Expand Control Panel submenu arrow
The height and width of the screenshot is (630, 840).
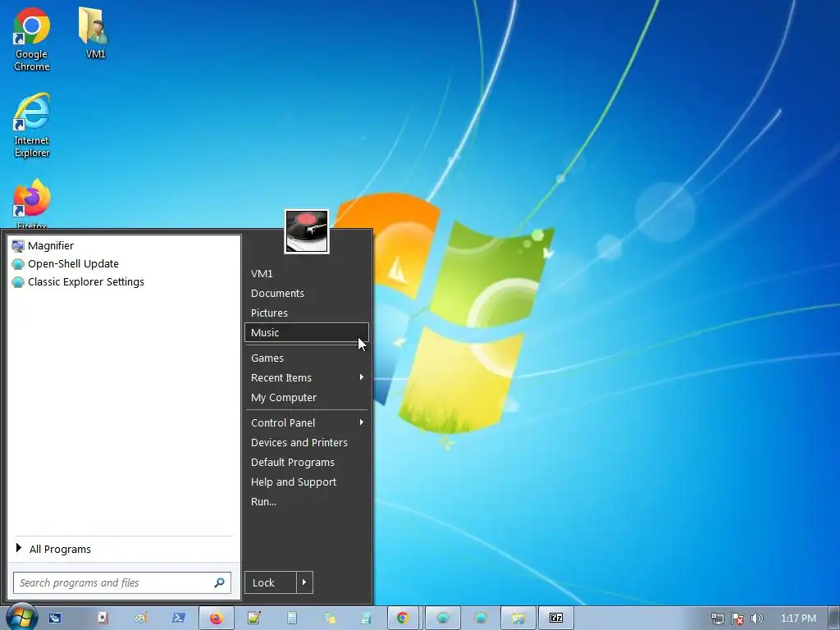tap(362, 422)
